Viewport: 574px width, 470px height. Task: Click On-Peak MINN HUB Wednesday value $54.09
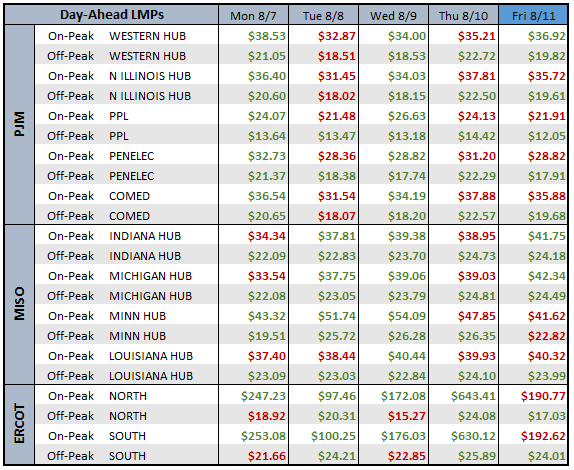click(x=407, y=316)
